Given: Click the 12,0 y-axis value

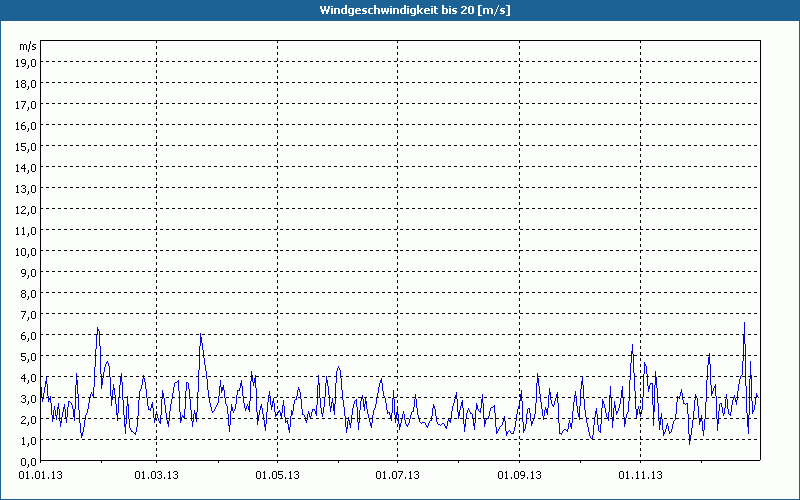Looking at the screenshot, I should click(x=26, y=210).
